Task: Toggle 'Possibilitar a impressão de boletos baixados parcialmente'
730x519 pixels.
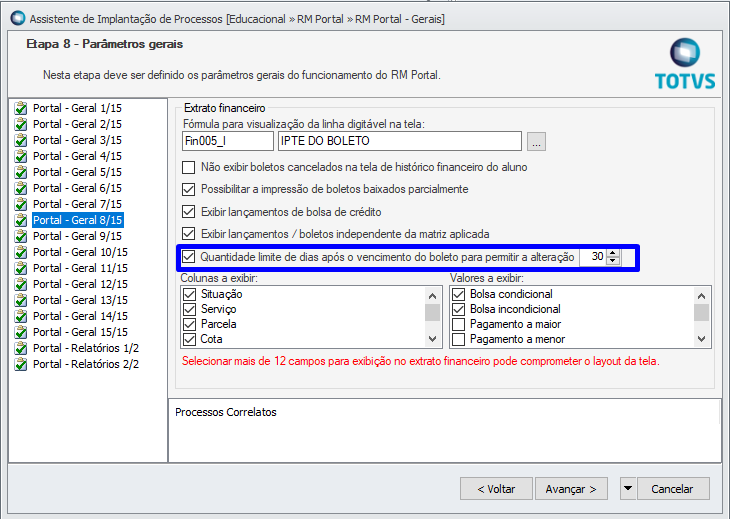Action: [189, 189]
